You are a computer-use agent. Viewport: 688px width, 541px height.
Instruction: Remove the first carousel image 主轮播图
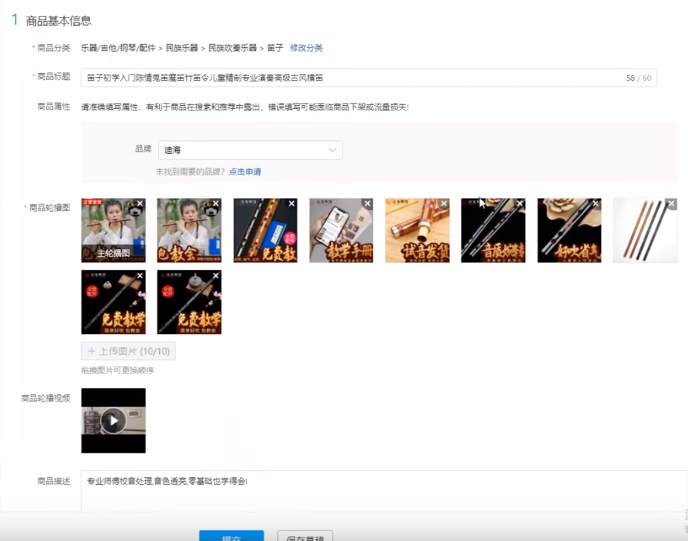pyautogui.click(x=140, y=204)
